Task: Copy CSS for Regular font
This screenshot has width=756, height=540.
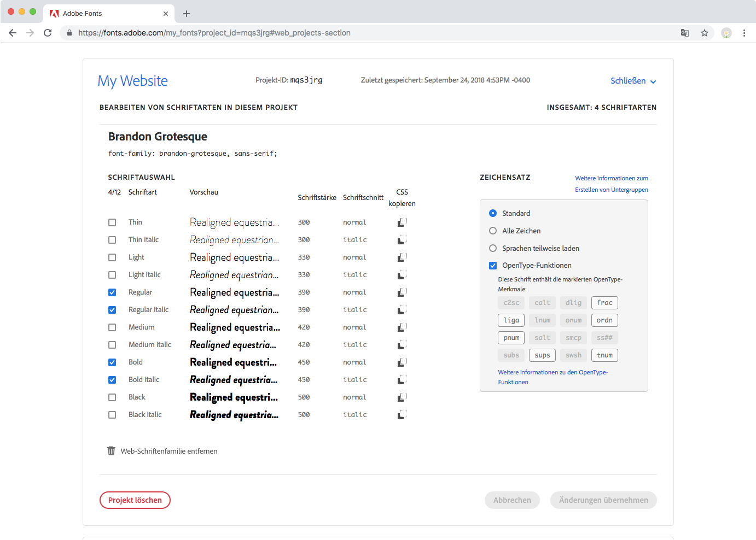Action: pos(402,292)
